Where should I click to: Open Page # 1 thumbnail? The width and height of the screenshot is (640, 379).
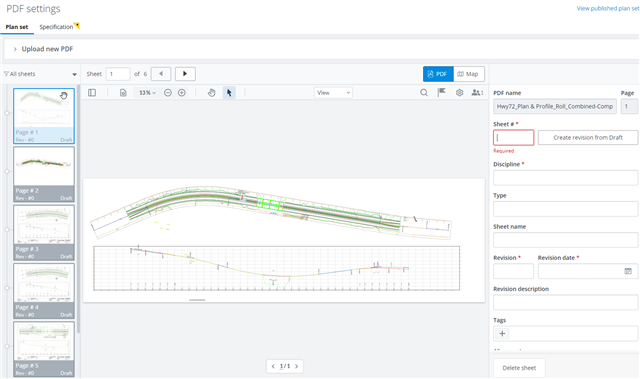[44, 116]
